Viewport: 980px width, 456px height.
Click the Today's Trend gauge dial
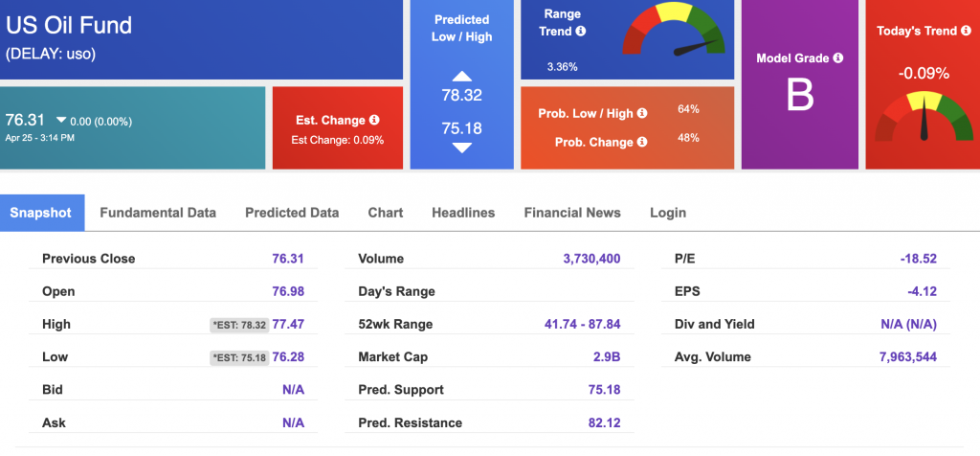[x=924, y=116]
